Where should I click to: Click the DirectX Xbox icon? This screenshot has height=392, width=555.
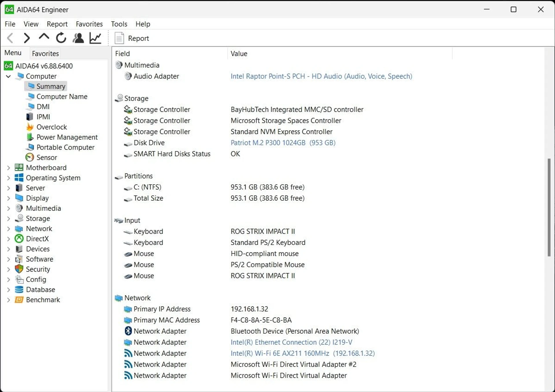pyautogui.click(x=19, y=239)
